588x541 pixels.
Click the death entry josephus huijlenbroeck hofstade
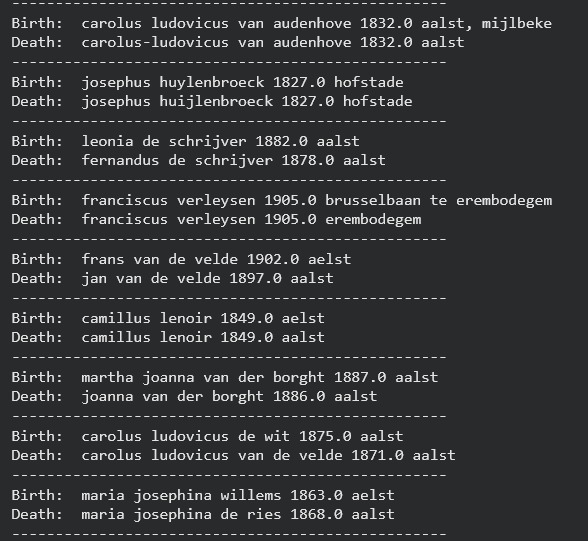212,102
